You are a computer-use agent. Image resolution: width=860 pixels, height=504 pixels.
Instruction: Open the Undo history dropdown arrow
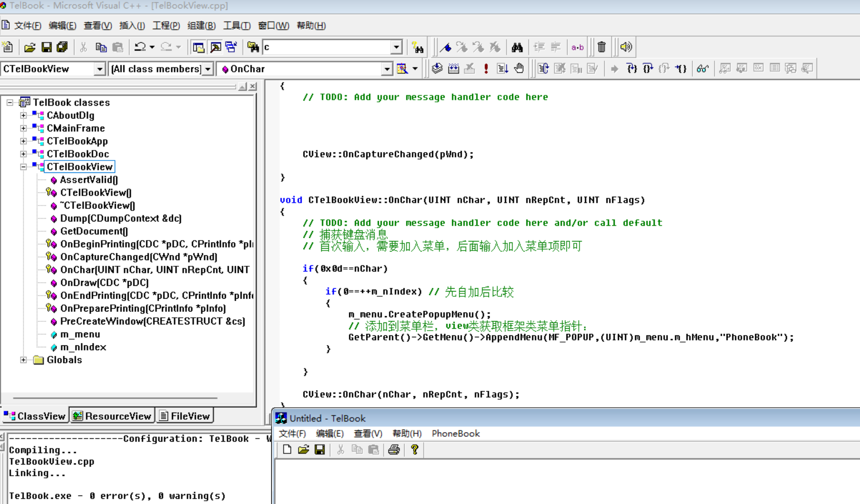tap(152, 47)
